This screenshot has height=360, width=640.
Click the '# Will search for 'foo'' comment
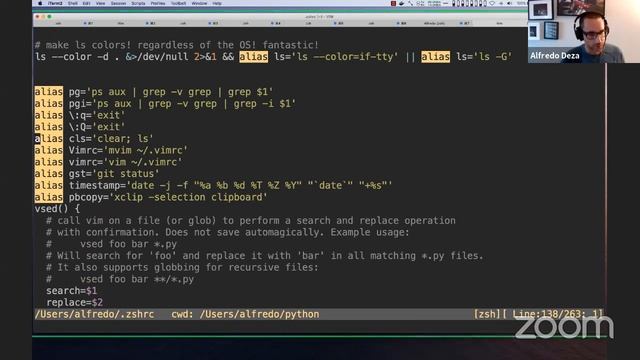264,256
